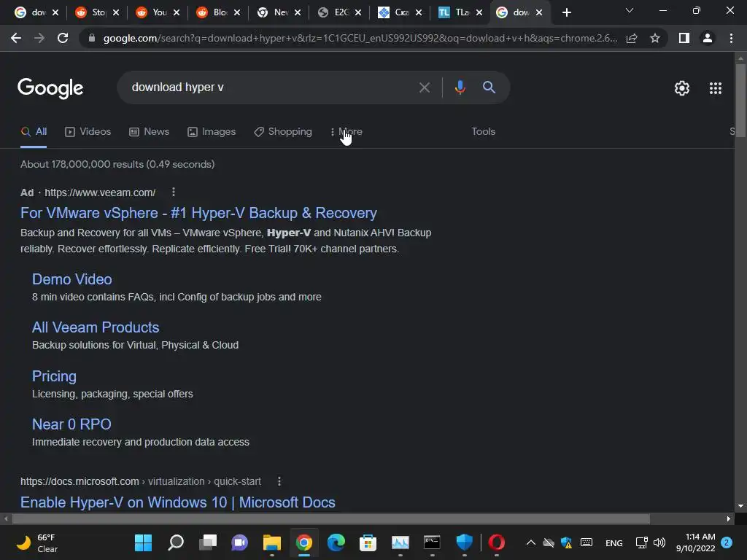Go back to the previous page
Screen dimensions: 747x560
click(16, 38)
